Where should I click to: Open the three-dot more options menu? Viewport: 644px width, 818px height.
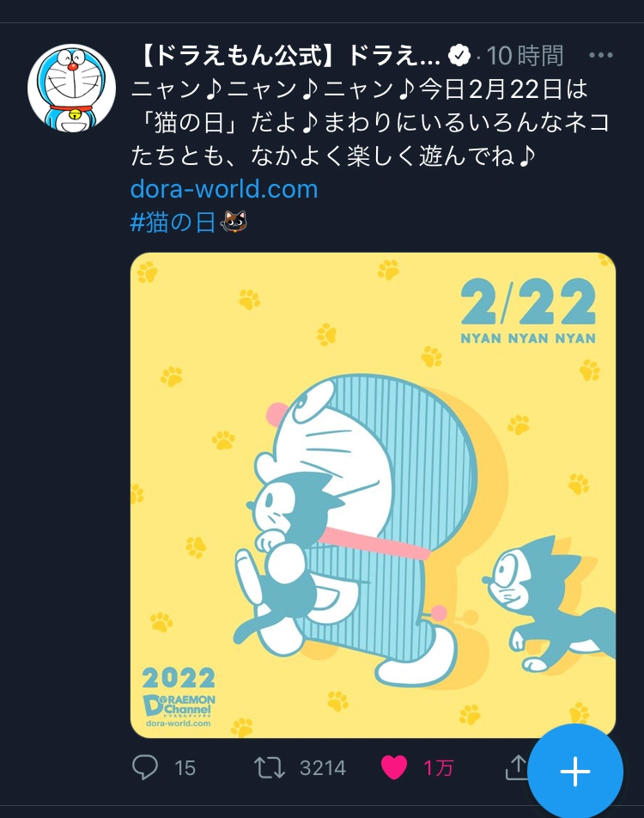(x=601, y=55)
